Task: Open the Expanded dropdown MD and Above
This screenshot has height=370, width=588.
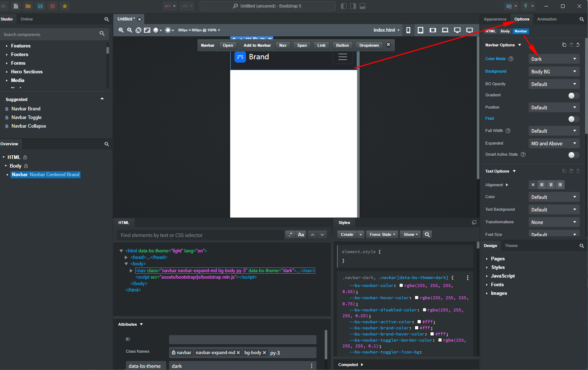Action: (x=554, y=143)
